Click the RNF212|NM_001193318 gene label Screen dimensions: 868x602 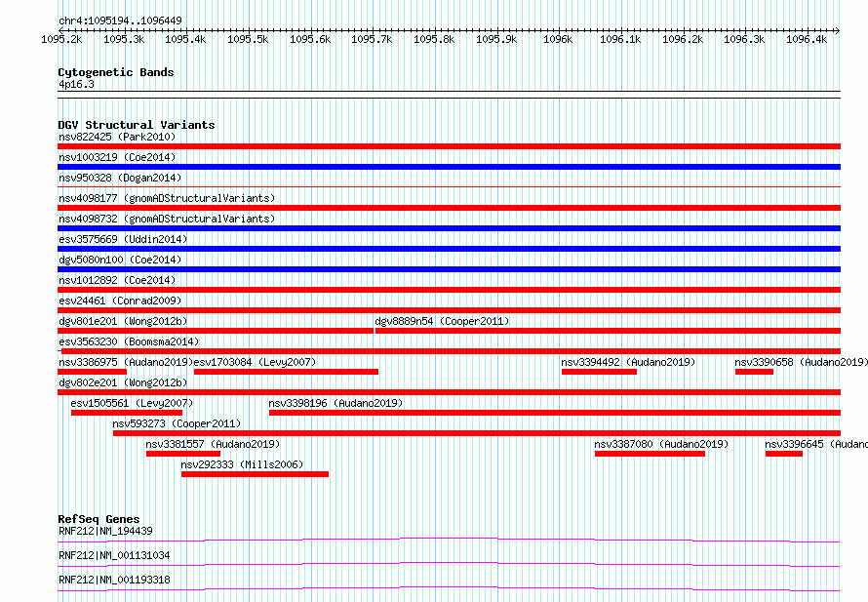pos(114,580)
